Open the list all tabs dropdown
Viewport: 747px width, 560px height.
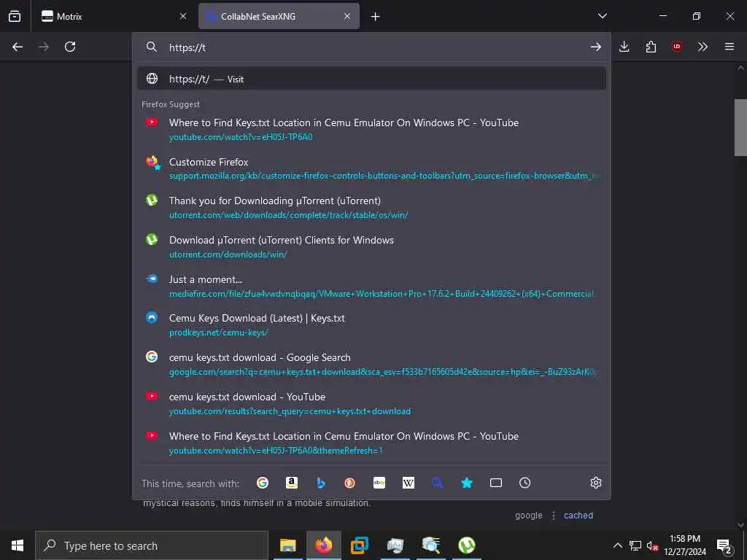click(x=602, y=16)
